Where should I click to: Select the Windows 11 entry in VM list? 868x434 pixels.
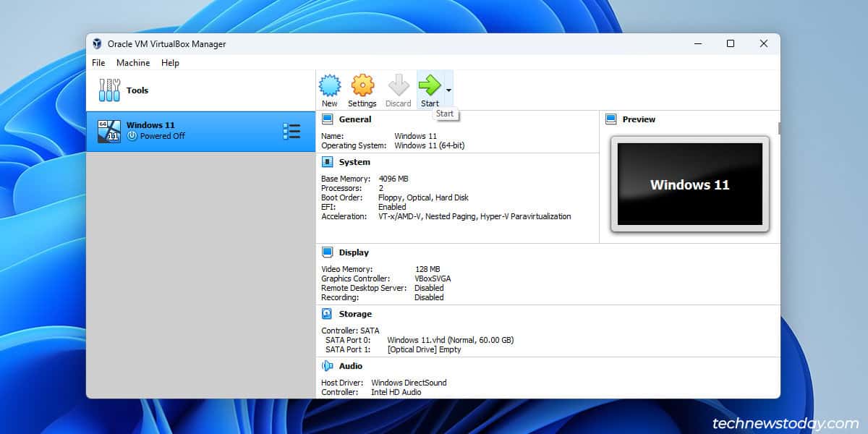pos(201,132)
